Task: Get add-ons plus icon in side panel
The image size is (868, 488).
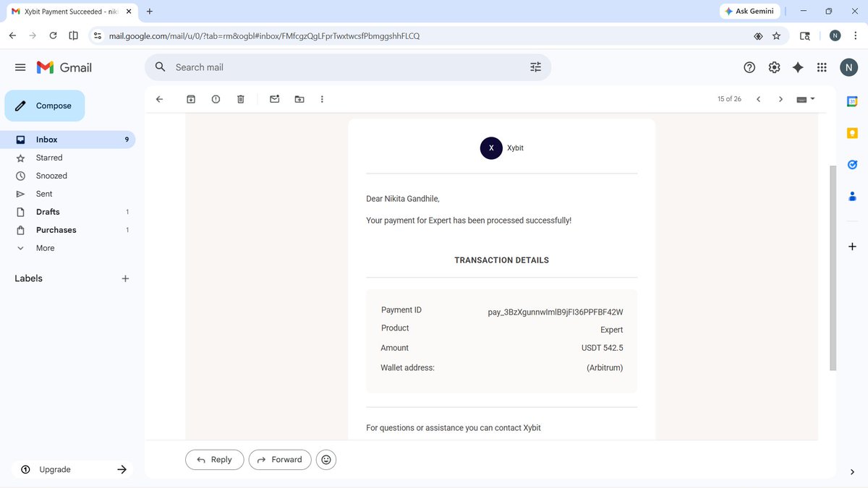Action: 852,247
